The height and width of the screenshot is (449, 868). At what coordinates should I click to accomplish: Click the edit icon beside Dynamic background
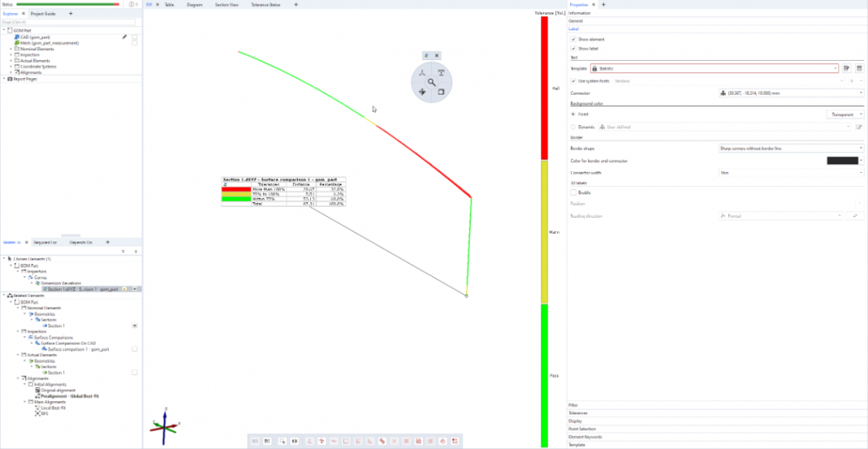point(858,127)
